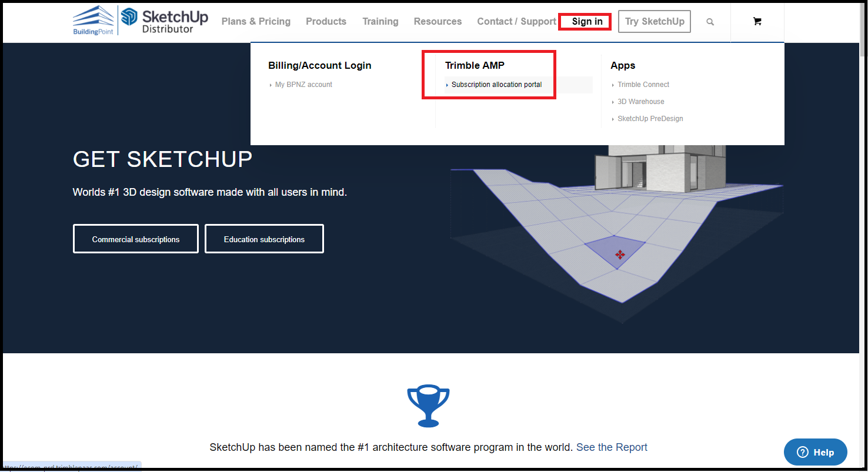
Task: Expand the Products menu
Action: tap(326, 22)
